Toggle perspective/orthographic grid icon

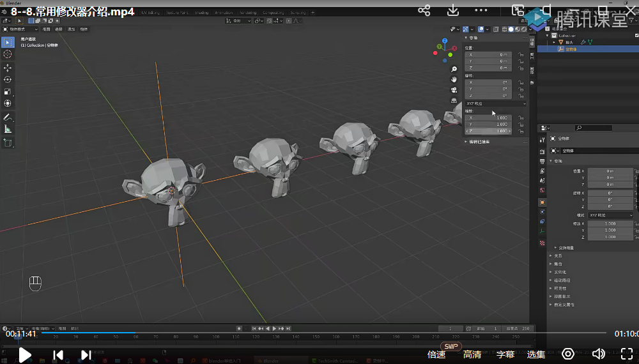coord(454,100)
